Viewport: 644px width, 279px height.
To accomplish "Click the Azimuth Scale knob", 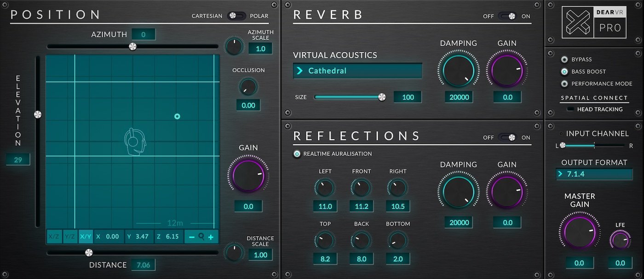I will pos(234,46).
